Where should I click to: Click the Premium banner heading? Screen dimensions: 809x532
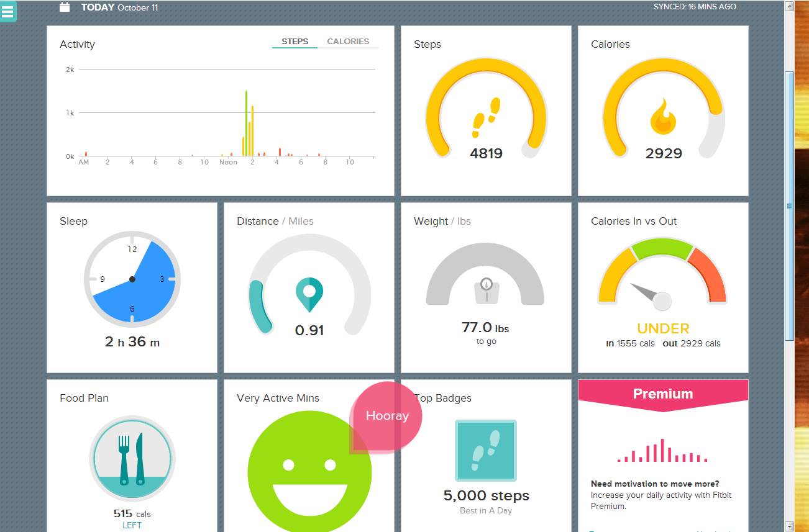click(663, 394)
